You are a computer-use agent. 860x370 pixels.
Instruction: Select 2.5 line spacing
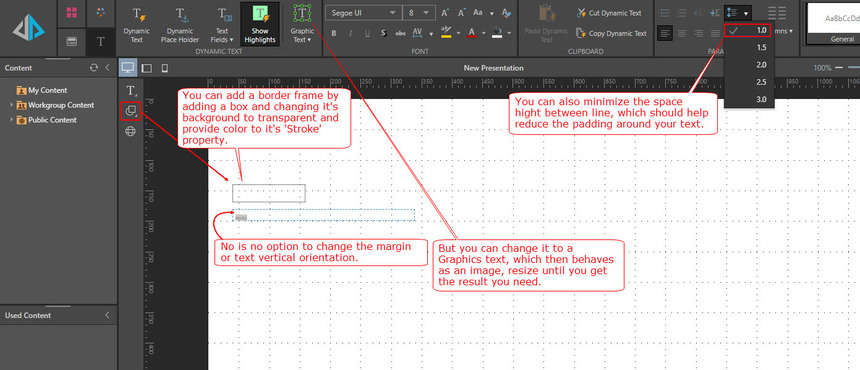coord(749,82)
